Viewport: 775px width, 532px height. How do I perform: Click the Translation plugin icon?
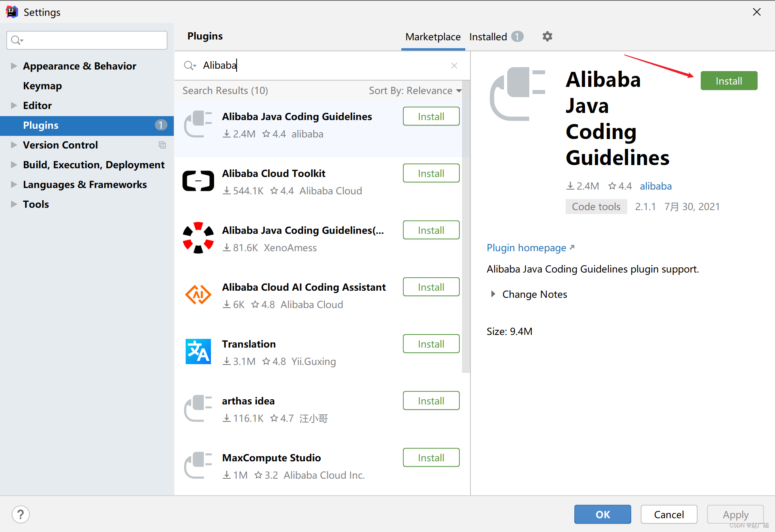198,352
